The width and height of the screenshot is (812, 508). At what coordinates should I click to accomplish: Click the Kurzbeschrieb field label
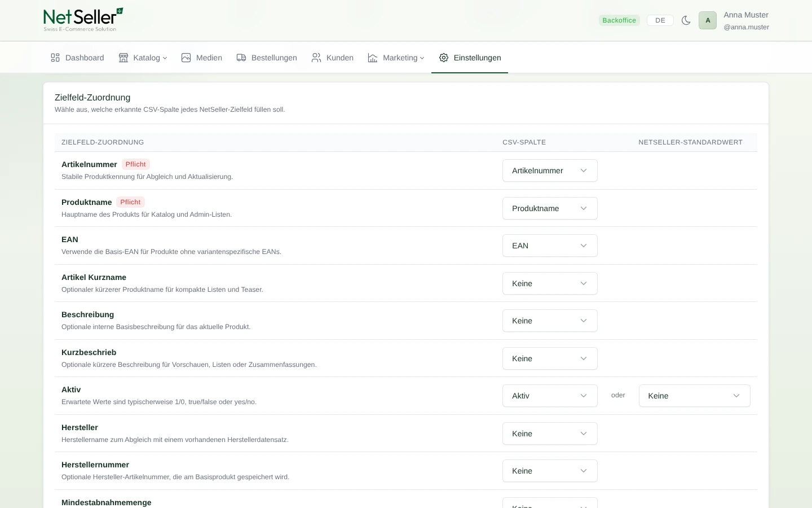89,352
